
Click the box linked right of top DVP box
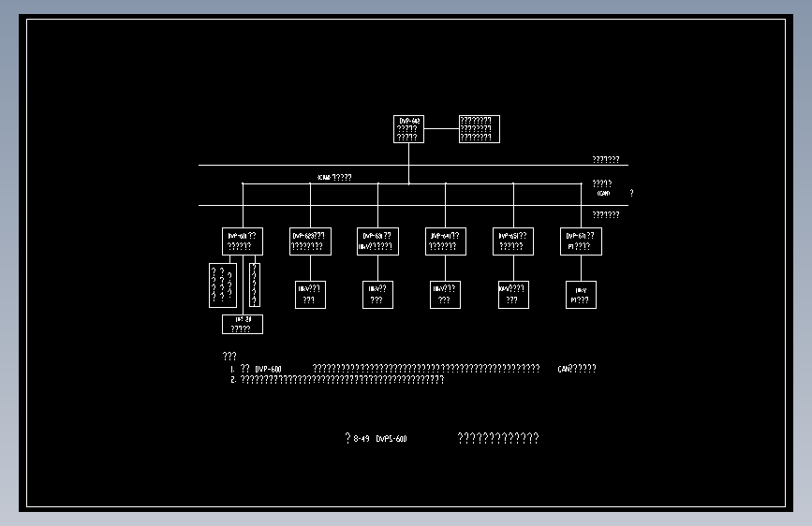click(x=480, y=129)
